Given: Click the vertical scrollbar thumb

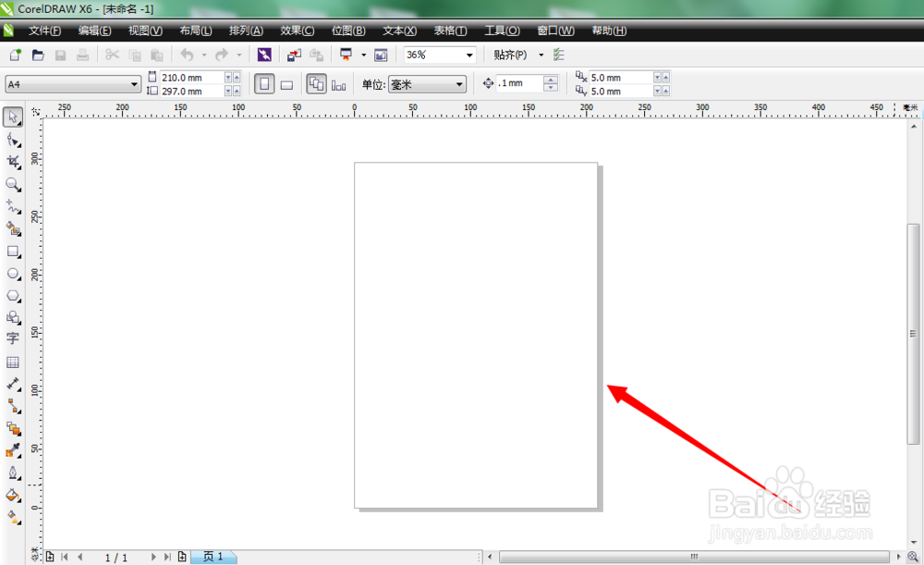Looking at the screenshot, I should tap(914, 334).
